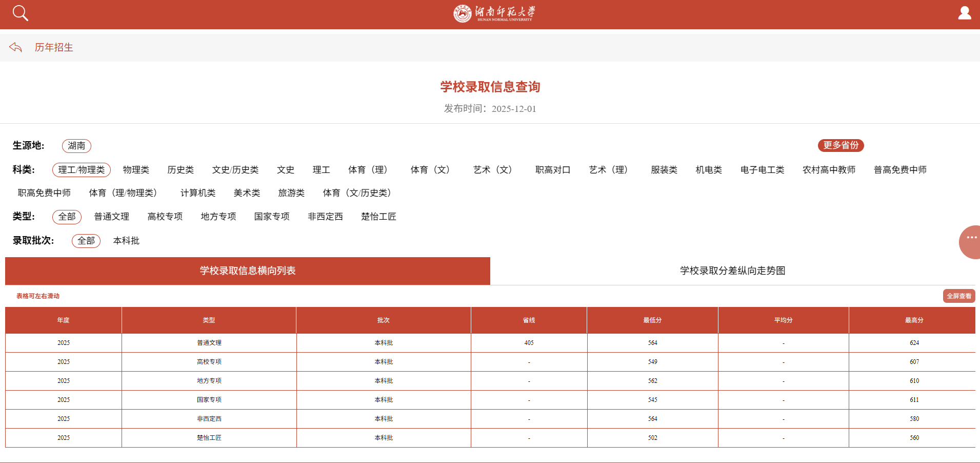Viewport: 980px width, 463px height.
Task: Select the 文史/历史类 subject category
Action: [x=235, y=170]
